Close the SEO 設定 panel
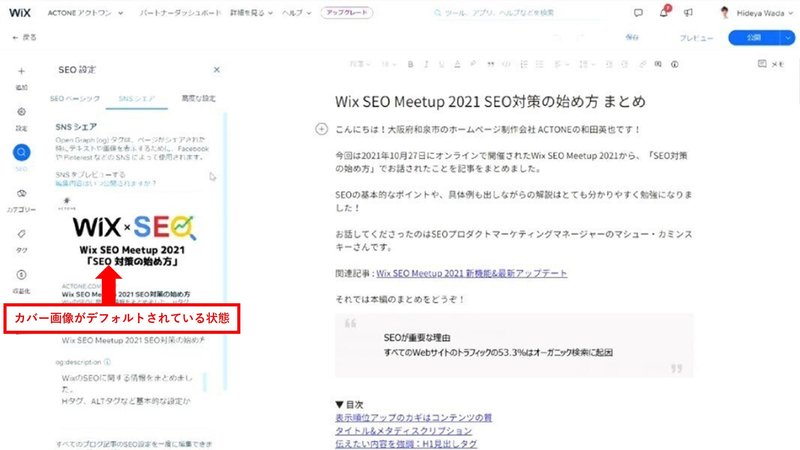Viewport: 800px width, 450px height. (216, 69)
